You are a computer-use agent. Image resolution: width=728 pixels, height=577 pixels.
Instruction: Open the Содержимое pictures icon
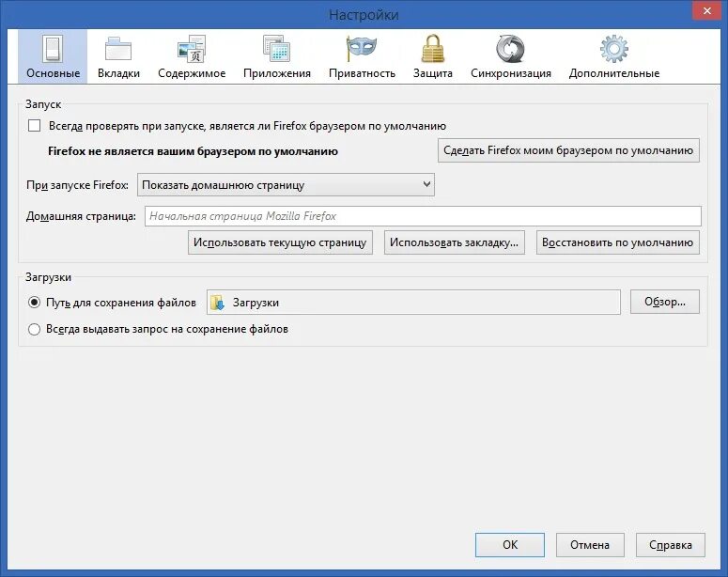192,49
